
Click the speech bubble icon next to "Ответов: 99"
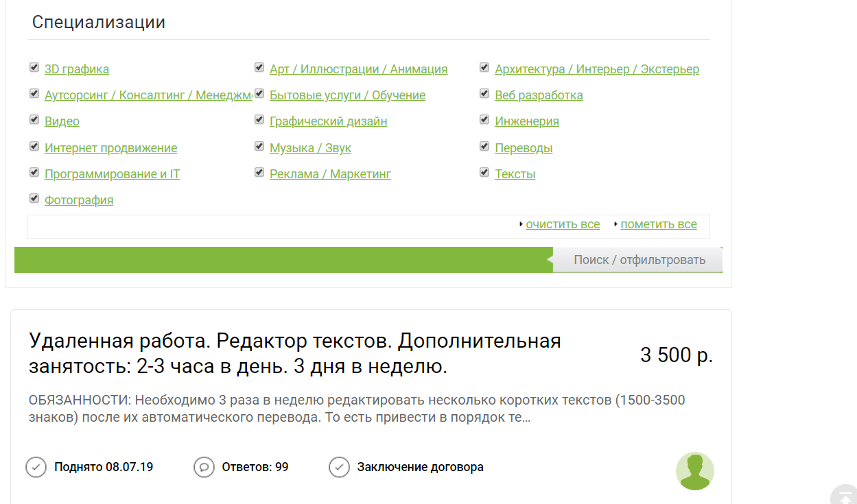click(203, 467)
